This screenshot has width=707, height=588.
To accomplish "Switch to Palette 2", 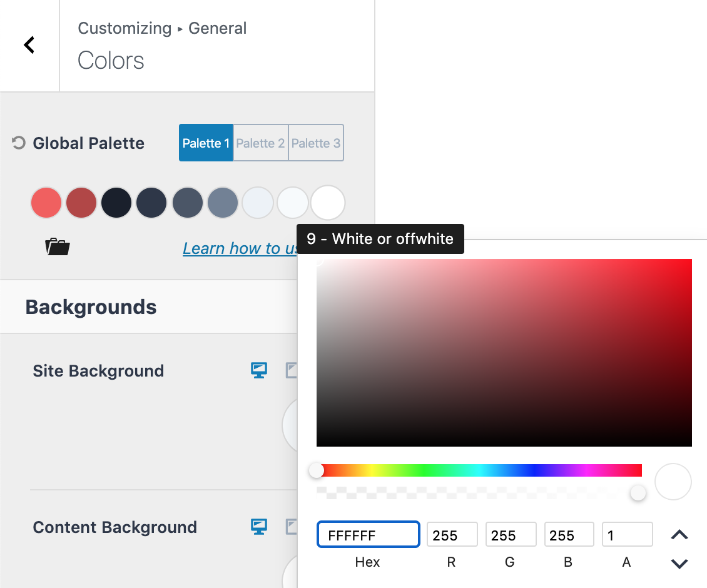I will pyautogui.click(x=260, y=143).
